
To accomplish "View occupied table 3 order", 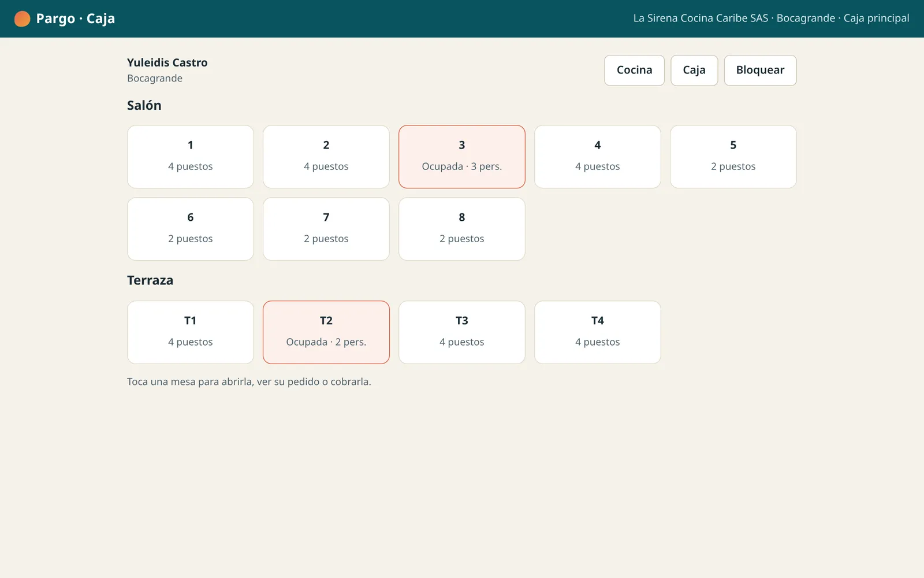I will (462, 157).
